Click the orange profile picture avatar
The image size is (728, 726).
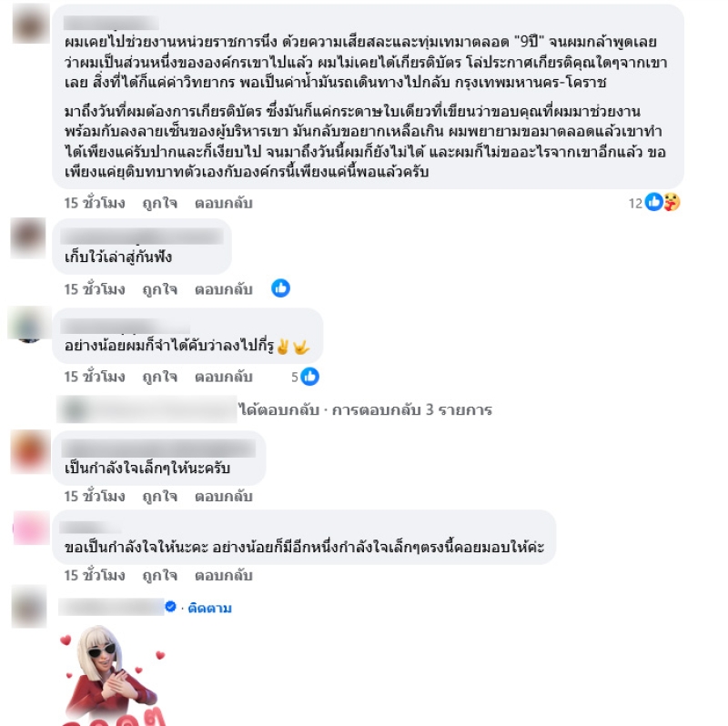(x=30, y=451)
